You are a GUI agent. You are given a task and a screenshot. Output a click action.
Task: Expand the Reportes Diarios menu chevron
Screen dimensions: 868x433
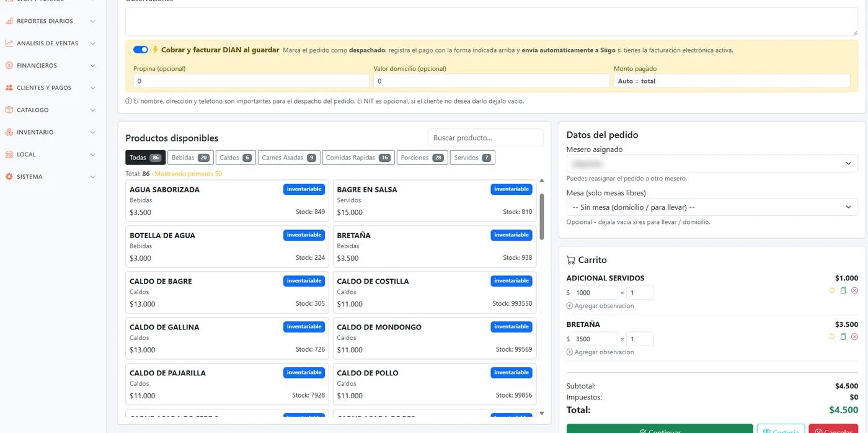coord(92,21)
